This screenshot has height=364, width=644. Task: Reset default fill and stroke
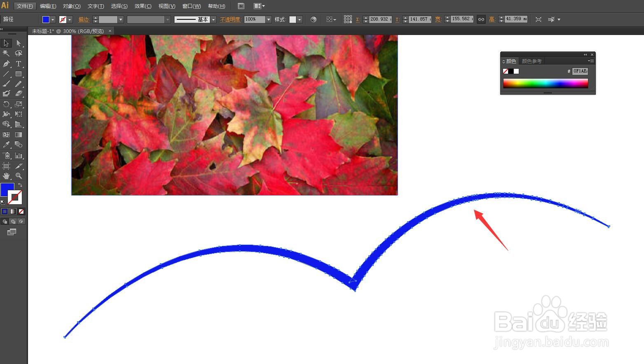click(2, 202)
